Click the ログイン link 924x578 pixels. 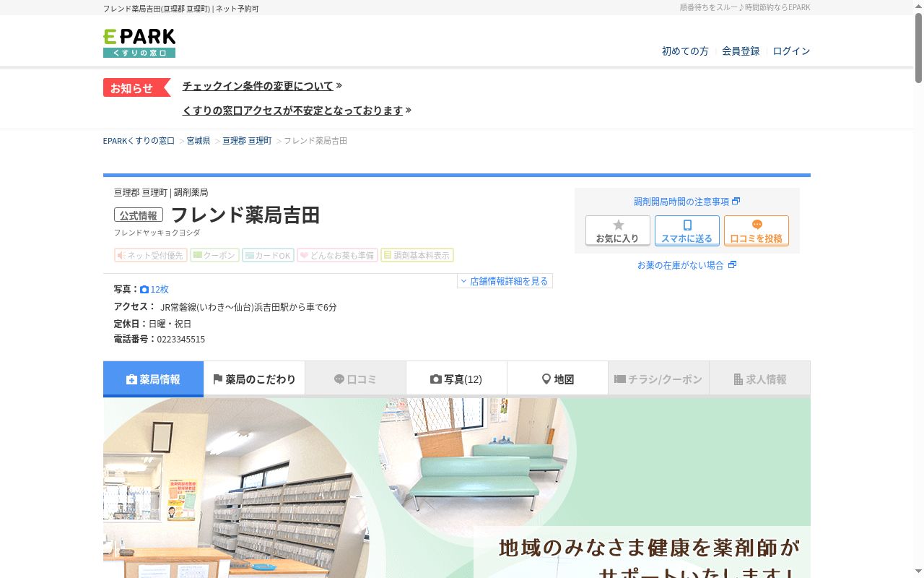(x=791, y=51)
